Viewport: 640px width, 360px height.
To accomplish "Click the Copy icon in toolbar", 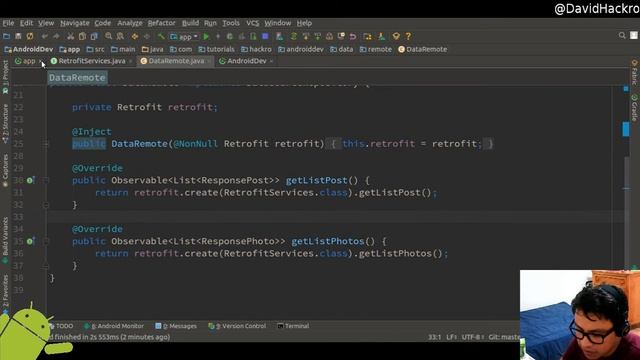I will pyautogui.click(x=82, y=36).
